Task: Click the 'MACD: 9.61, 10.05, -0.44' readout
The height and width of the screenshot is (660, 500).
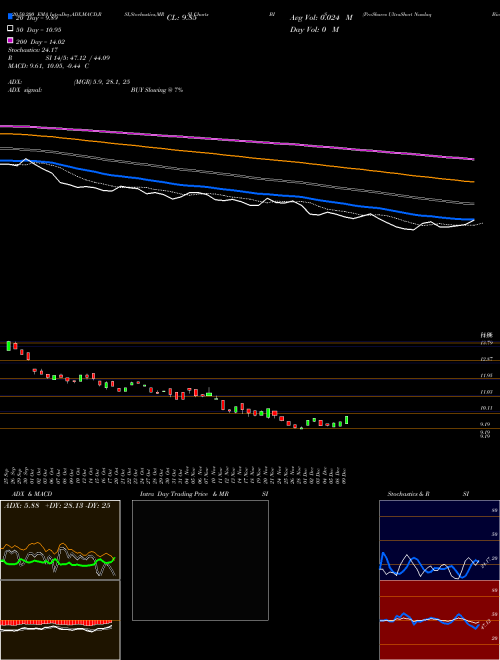Action: click(x=44, y=66)
